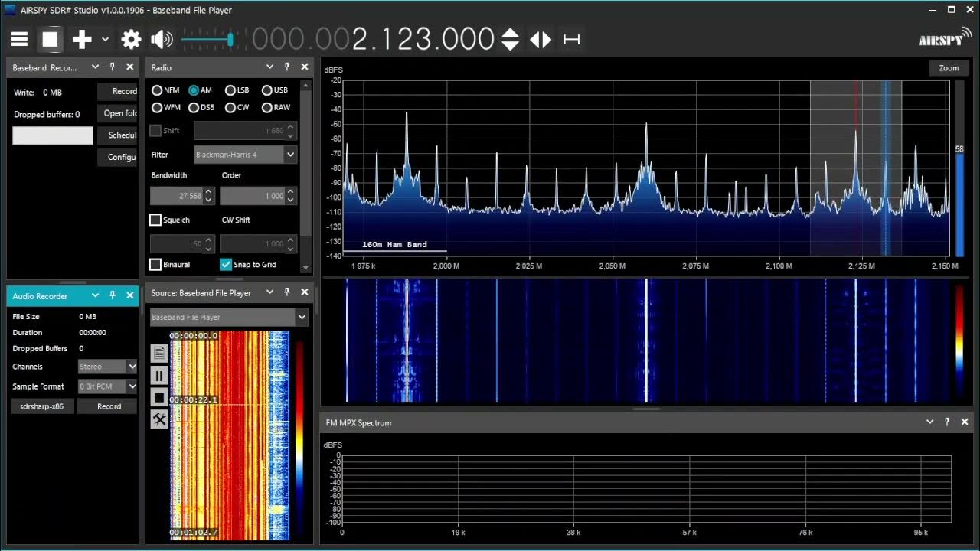
Task: Stop baseband file playback in Source panel
Action: (159, 397)
